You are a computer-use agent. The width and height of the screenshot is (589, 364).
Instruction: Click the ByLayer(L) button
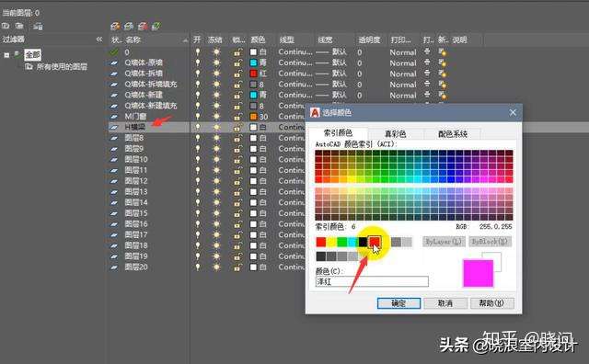click(444, 242)
